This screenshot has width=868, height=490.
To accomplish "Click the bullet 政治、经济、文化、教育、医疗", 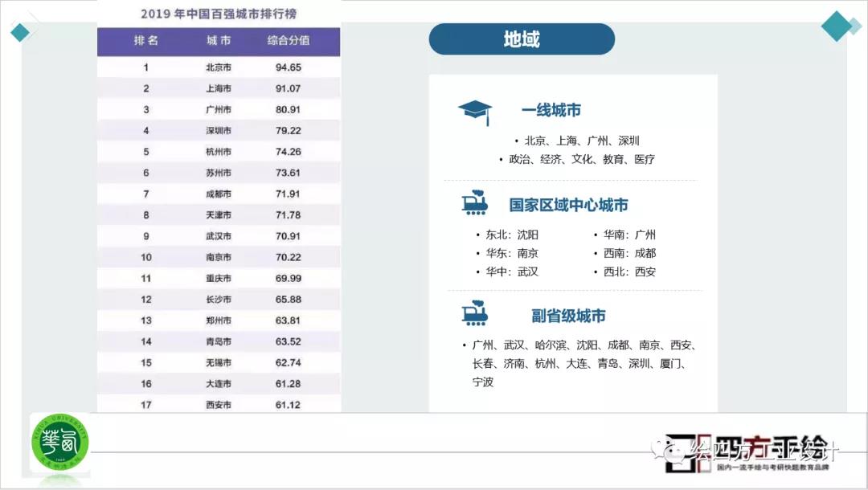I will click(582, 159).
